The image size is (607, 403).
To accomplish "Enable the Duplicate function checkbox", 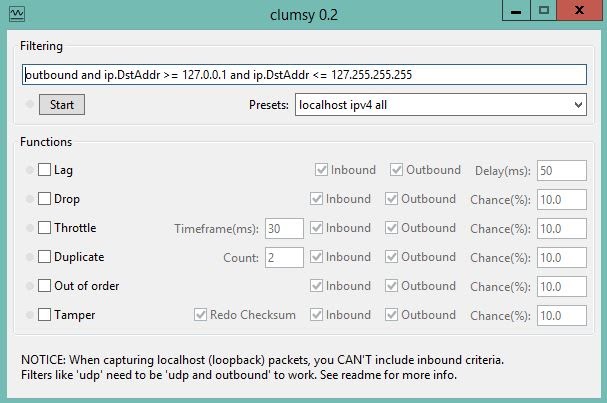I will [x=44, y=257].
